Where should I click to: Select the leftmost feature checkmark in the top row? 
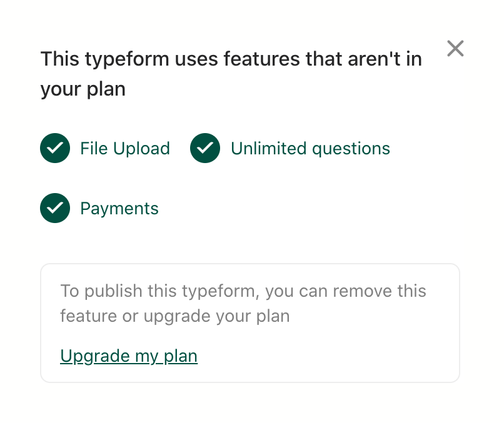(x=55, y=148)
